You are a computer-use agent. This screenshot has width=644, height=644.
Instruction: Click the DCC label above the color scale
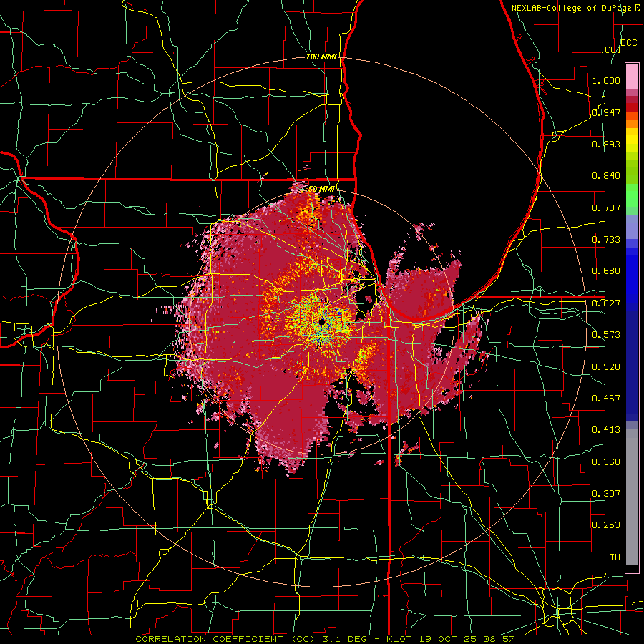[x=629, y=43]
